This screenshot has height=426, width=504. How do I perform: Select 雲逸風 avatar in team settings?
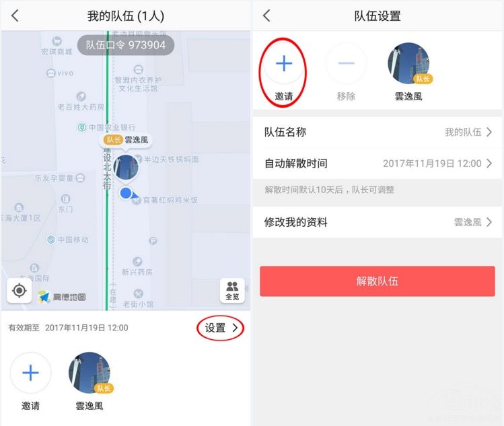(408, 63)
